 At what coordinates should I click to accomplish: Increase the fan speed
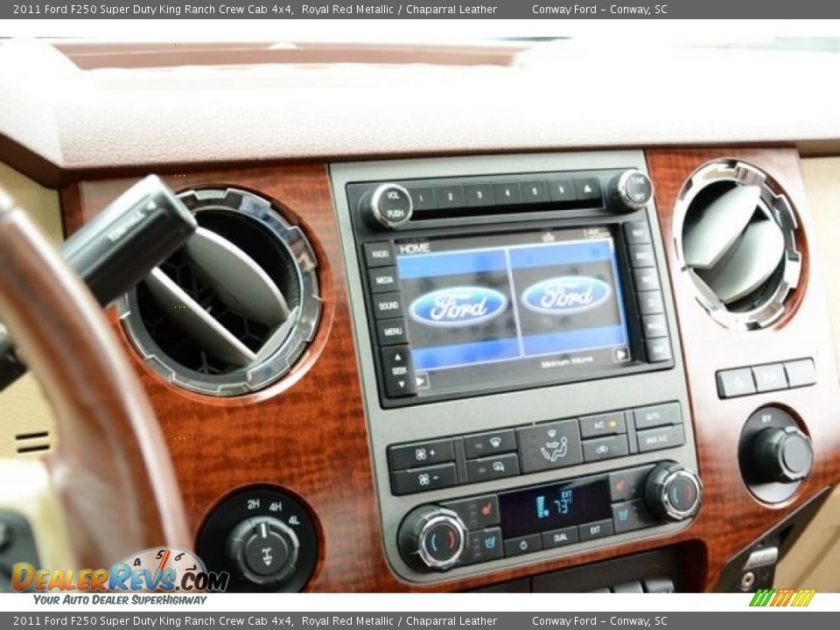pyautogui.click(x=424, y=451)
